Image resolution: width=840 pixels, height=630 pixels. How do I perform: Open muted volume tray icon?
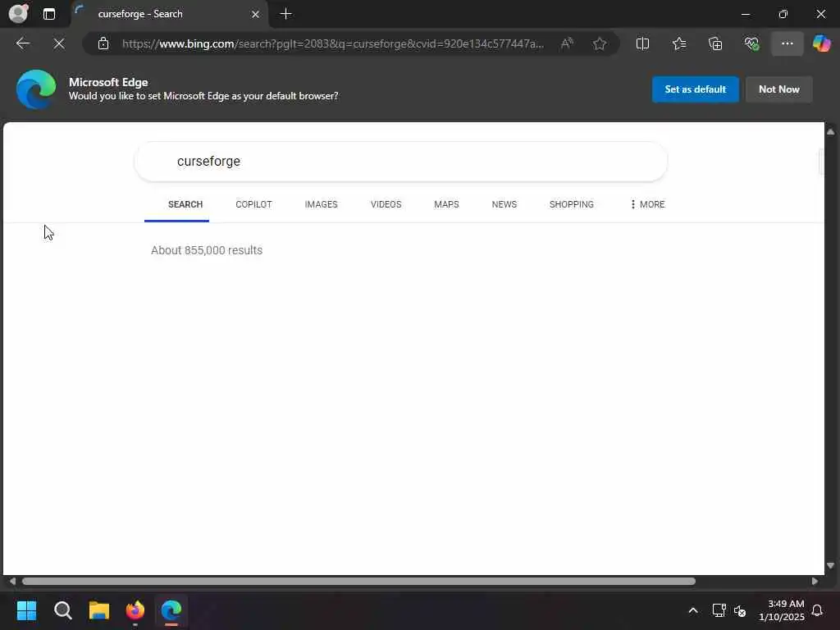click(x=740, y=610)
